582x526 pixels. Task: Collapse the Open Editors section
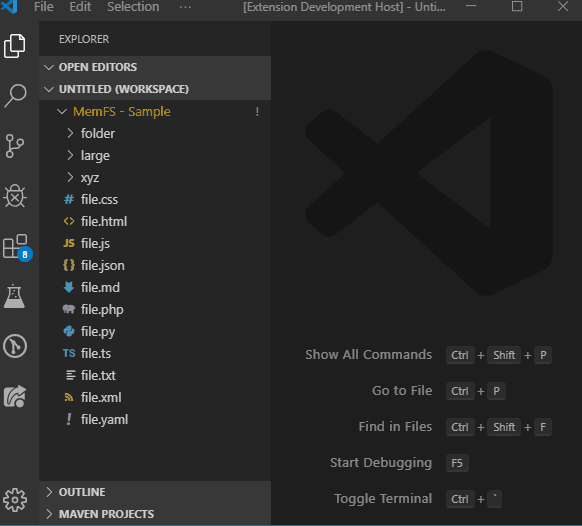49,67
